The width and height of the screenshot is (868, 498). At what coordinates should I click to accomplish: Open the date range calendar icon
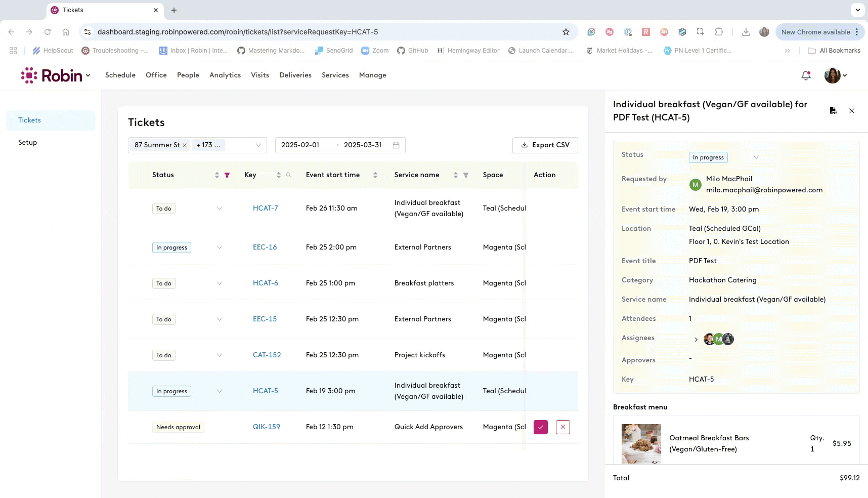pyautogui.click(x=396, y=145)
